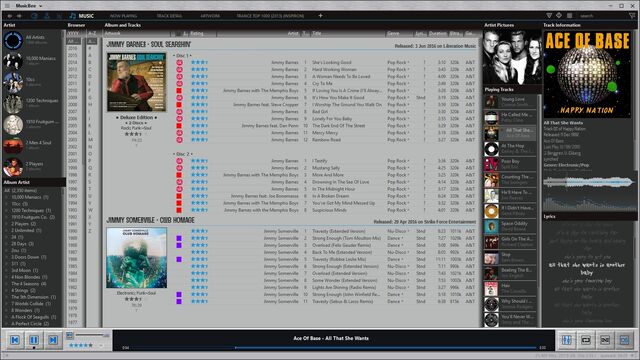Open Pop Rock genre dropdown for Bad Girl
Viewport: 640px width, 360px height.
click(398, 111)
